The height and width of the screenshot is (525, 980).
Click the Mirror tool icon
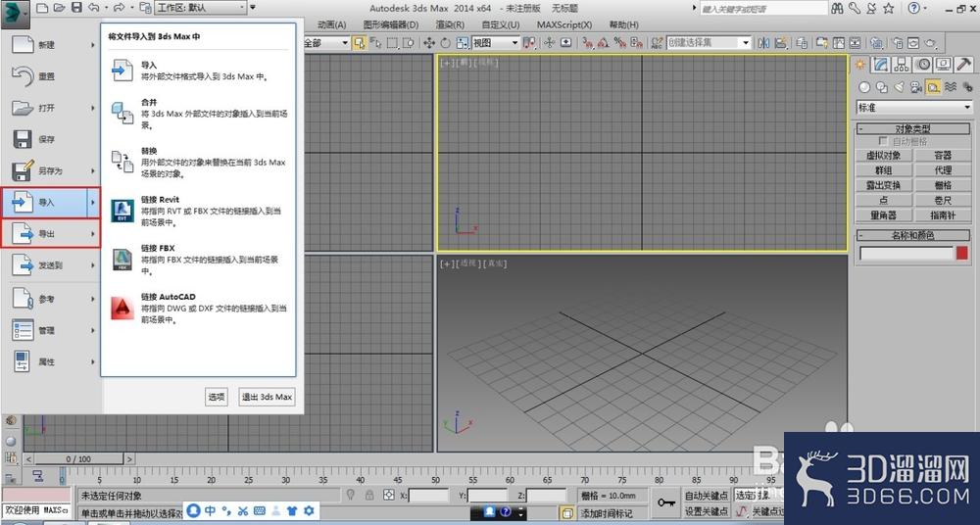point(763,42)
